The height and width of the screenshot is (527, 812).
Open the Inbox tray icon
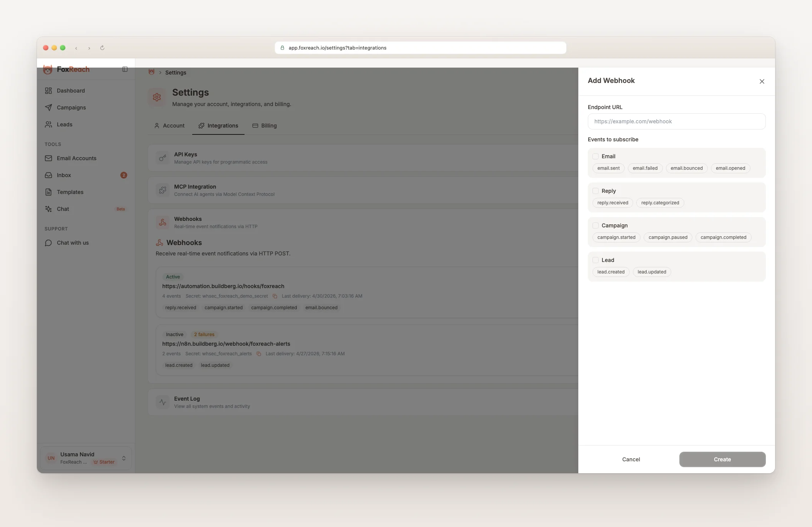coord(48,175)
